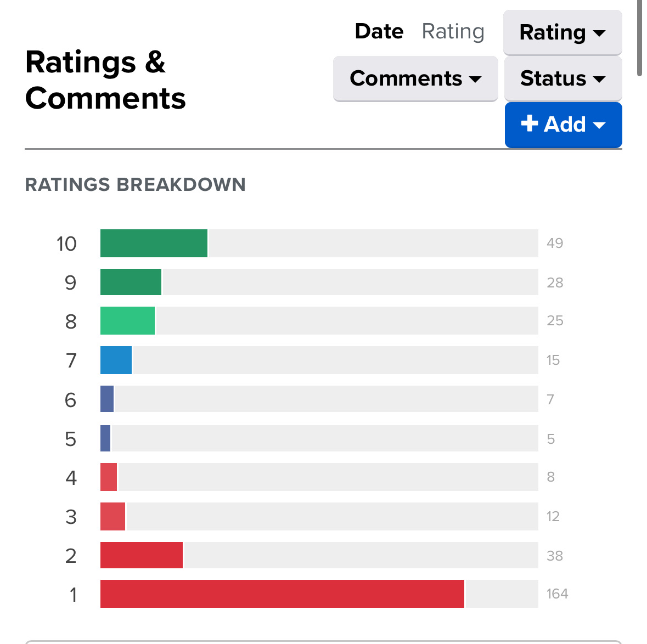
Task: Open the Rating filter dropdown
Action: coord(562,32)
